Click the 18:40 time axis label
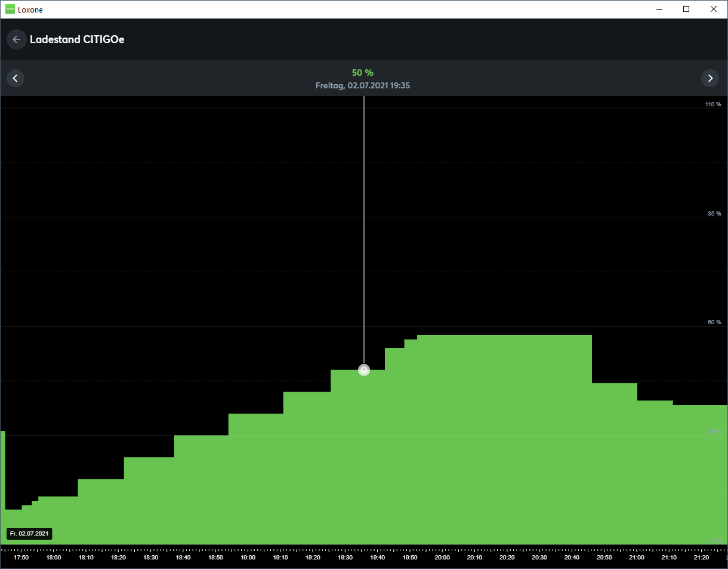Viewport: 728px width, 569px height. pos(183,558)
